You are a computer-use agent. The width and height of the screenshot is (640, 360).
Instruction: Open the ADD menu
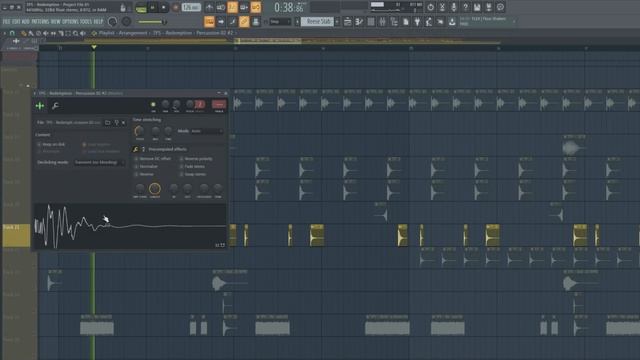pos(25,21)
